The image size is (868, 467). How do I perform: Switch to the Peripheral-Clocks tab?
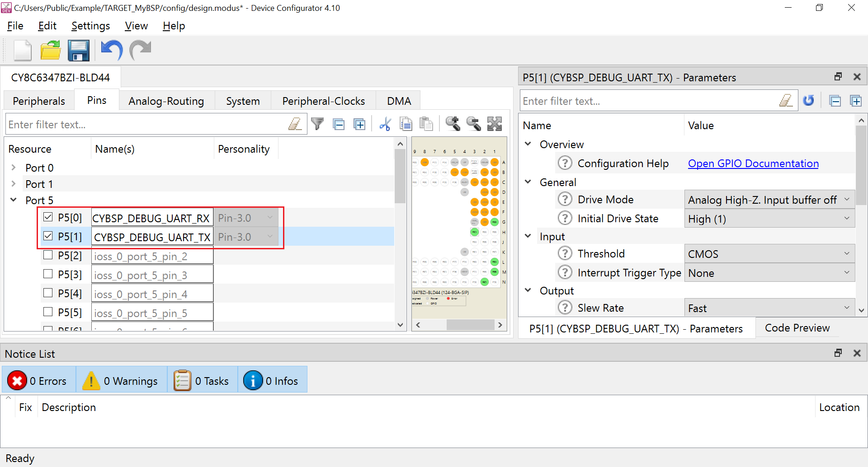324,101
